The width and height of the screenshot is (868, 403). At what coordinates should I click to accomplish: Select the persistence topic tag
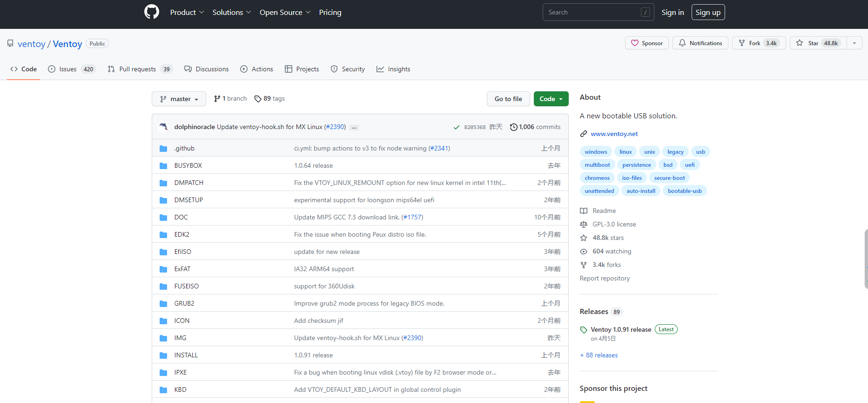click(x=637, y=165)
